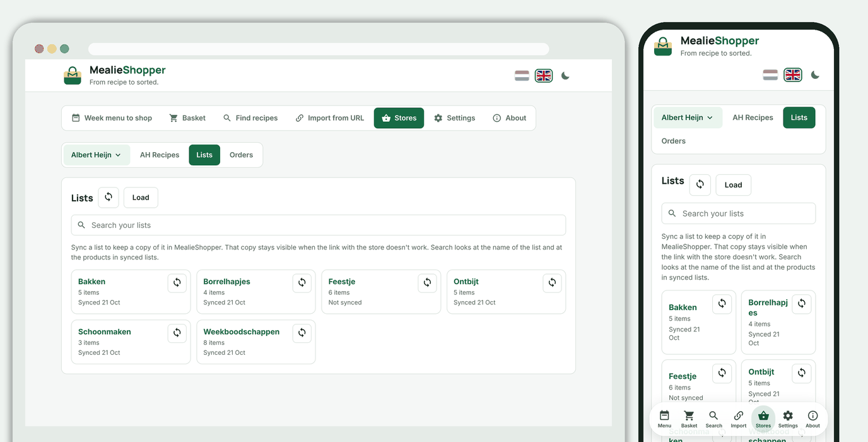Select the Stores tab in desktop navigation

click(399, 118)
